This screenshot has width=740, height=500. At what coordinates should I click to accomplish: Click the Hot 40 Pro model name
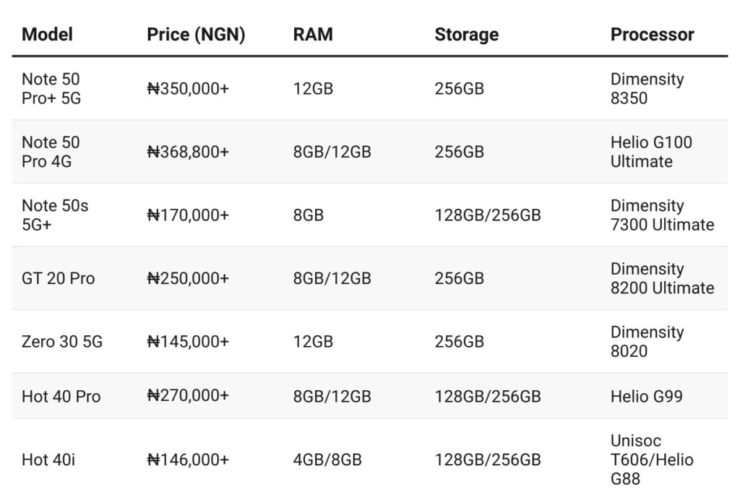click(61, 396)
